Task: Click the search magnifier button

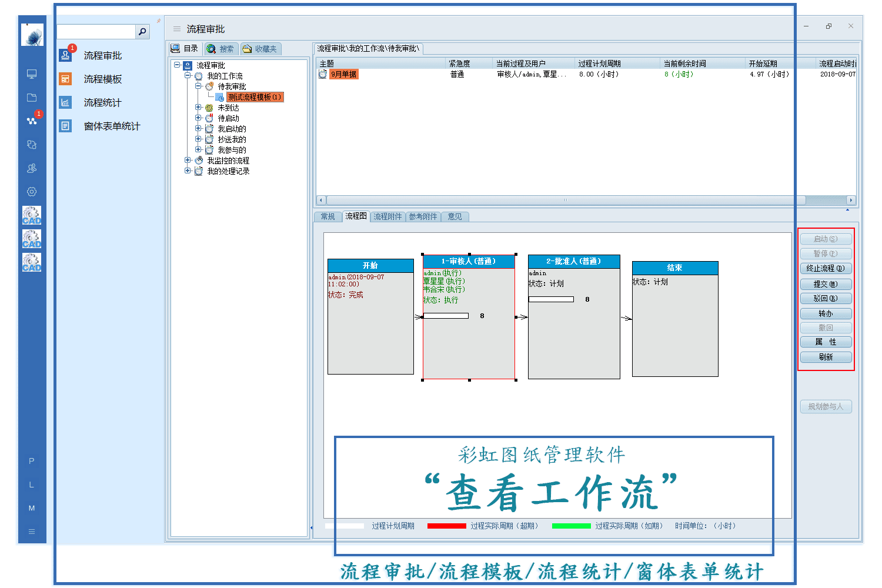Action: (x=142, y=32)
